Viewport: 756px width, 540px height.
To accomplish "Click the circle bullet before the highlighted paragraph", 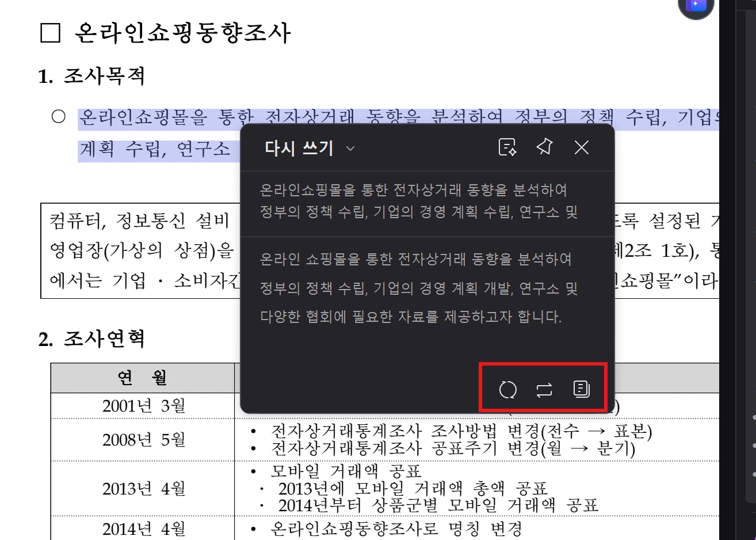I will (x=59, y=117).
